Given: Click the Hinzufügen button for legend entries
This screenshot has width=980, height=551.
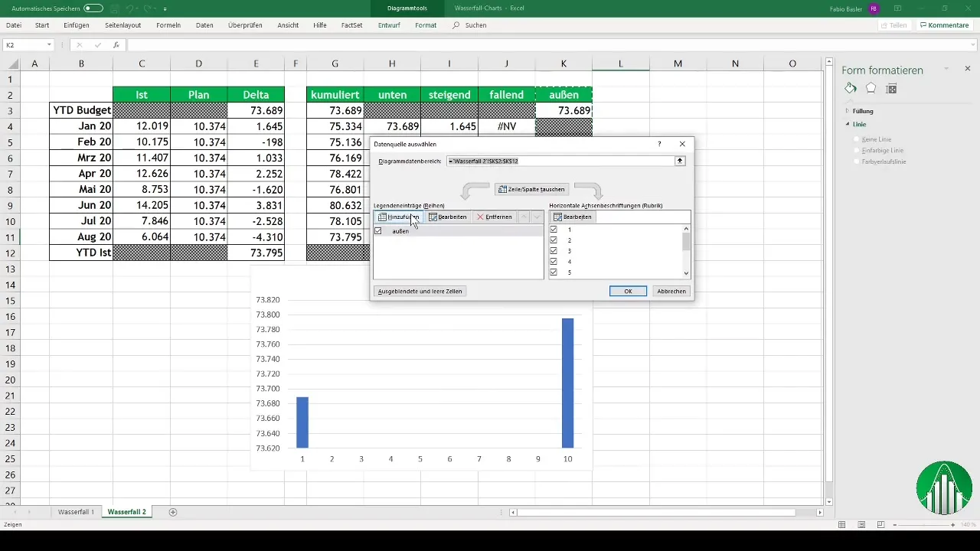Looking at the screenshot, I should 397,217.
